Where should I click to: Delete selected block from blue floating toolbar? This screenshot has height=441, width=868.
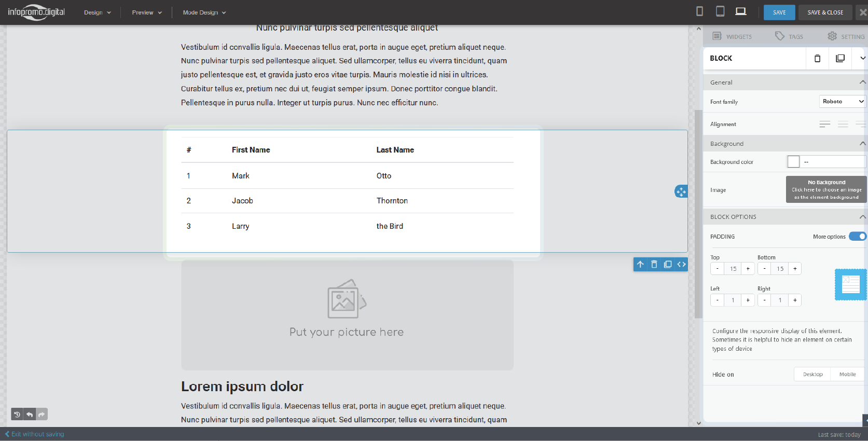[654, 264]
